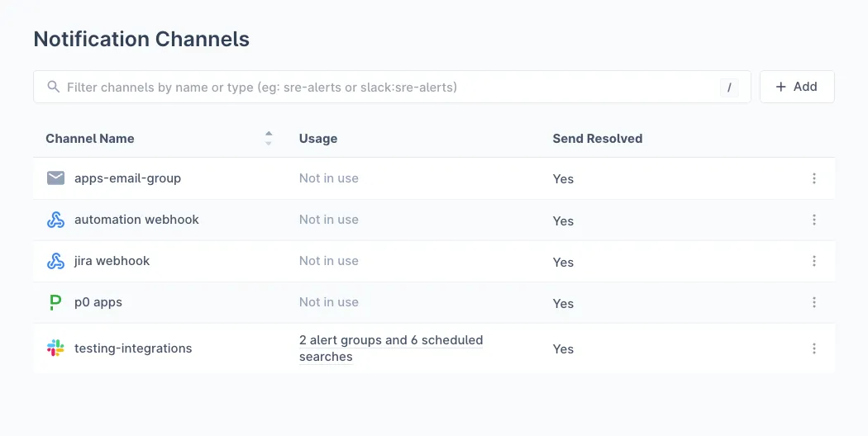The image size is (868, 436).
Task: Select the p0 apps channel name
Action: tap(98, 302)
